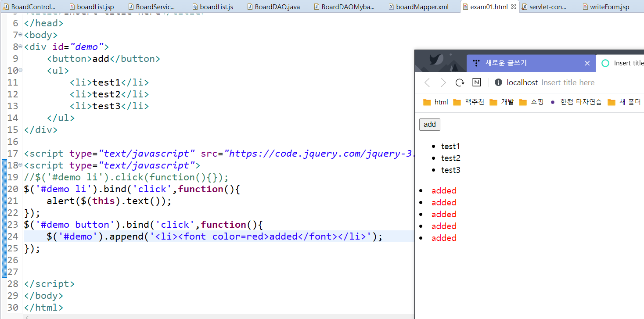Image resolution: width=644 pixels, height=319 pixels.
Task: Click the browser forward arrow
Action: [443, 82]
